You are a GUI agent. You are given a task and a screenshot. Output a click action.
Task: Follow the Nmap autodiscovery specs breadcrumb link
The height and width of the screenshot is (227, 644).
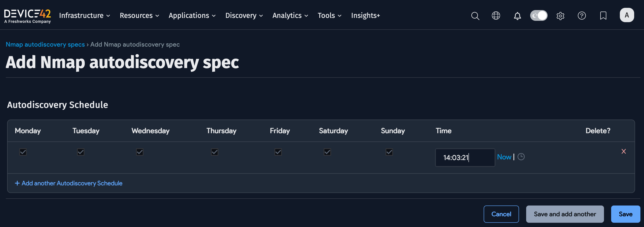coord(45,44)
